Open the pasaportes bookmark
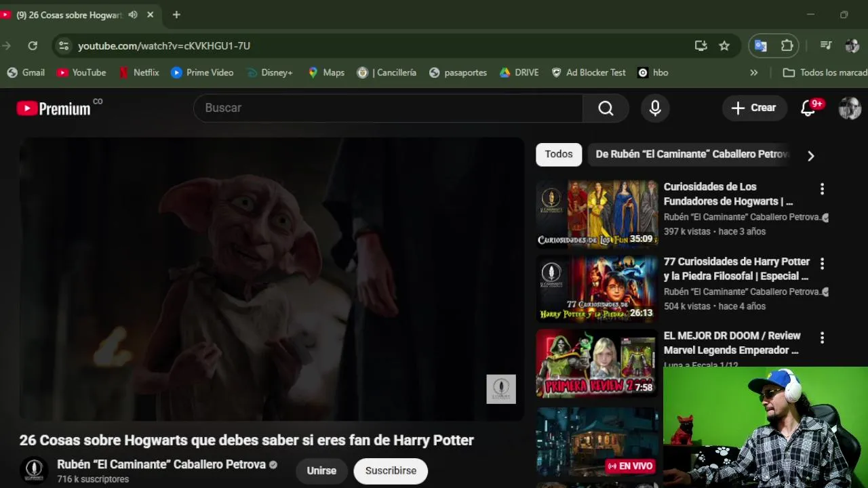 click(458, 73)
